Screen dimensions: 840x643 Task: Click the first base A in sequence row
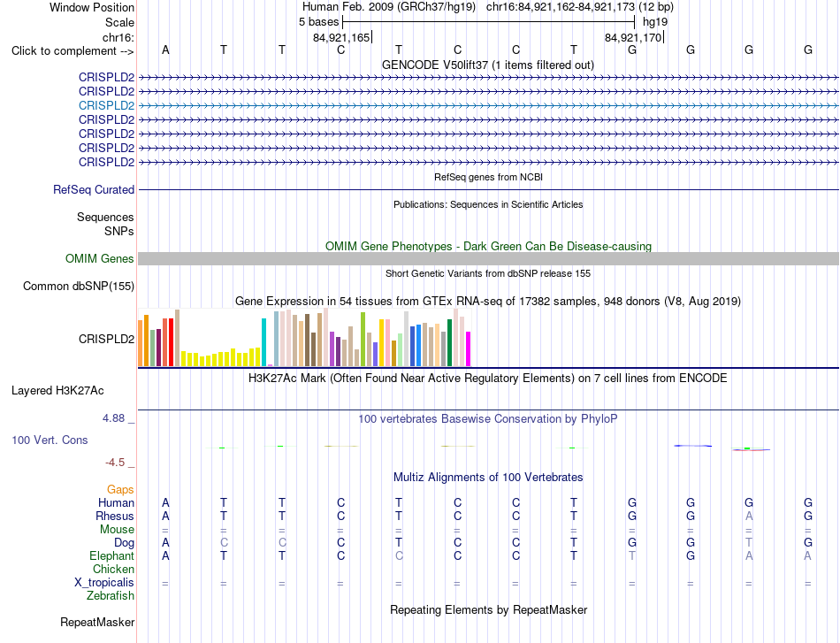point(165,50)
